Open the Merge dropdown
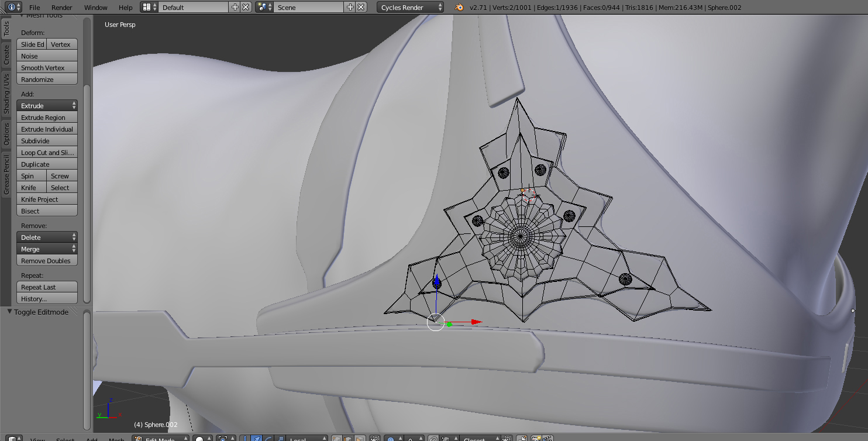This screenshot has height=441, width=868. tap(47, 249)
